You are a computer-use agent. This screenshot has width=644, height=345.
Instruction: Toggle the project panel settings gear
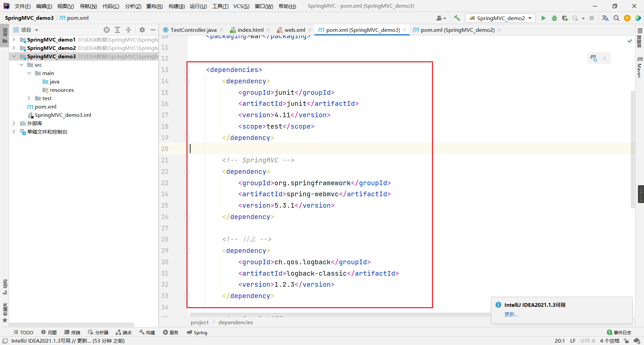[x=142, y=30]
